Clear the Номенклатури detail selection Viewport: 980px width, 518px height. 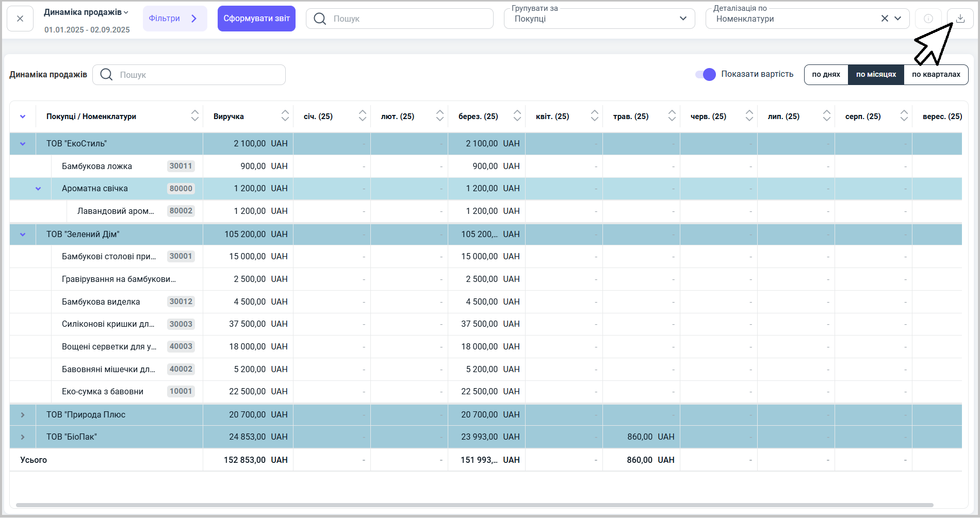[x=885, y=19]
